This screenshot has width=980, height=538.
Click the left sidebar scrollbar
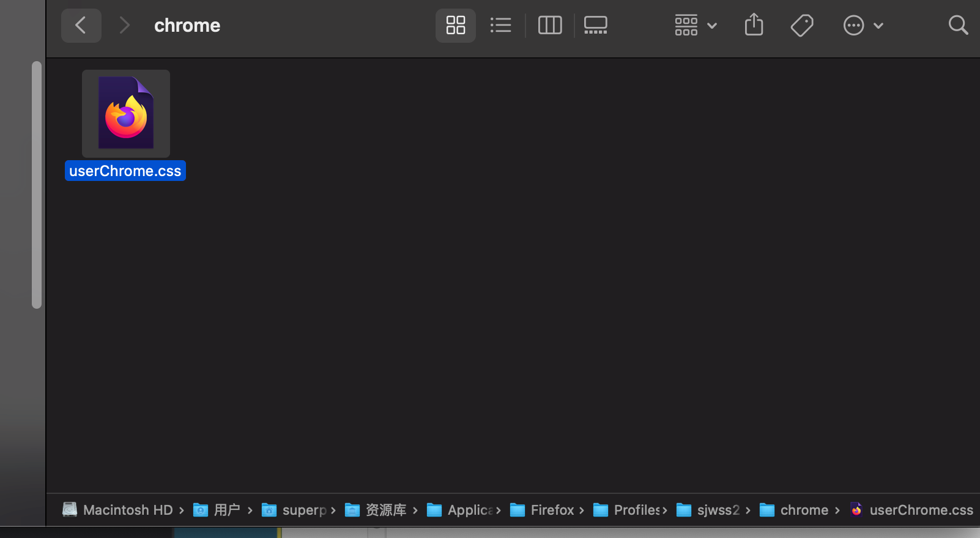(x=37, y=185)
